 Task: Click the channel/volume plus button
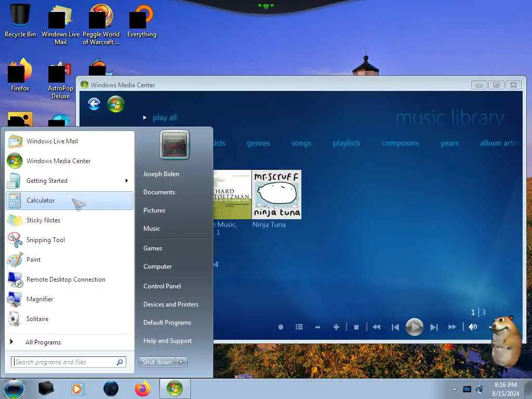click(x=336, y=327)
